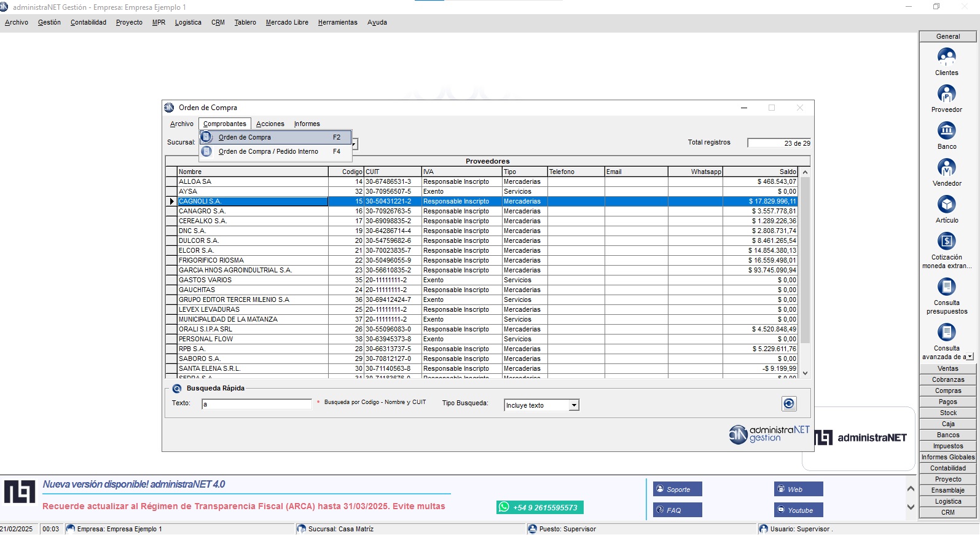Screen dimensions: 980x535
Task: Open Consulta presupuestos icon
Action: [x=946, y=287]
